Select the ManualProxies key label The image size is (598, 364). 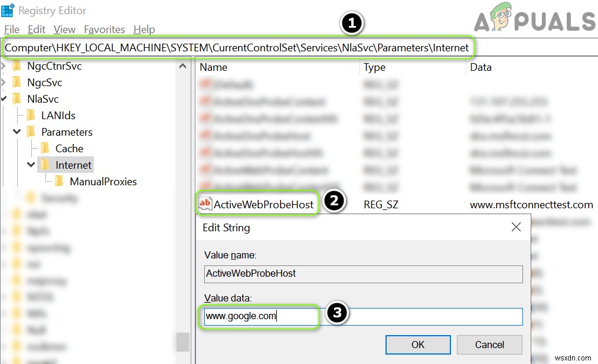tap(103, 182)
